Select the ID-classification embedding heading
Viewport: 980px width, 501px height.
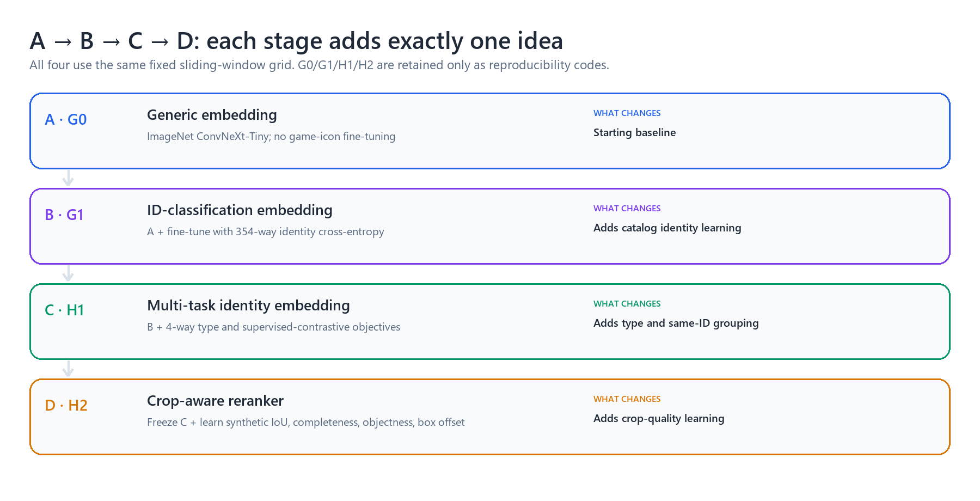coord(240,210)
